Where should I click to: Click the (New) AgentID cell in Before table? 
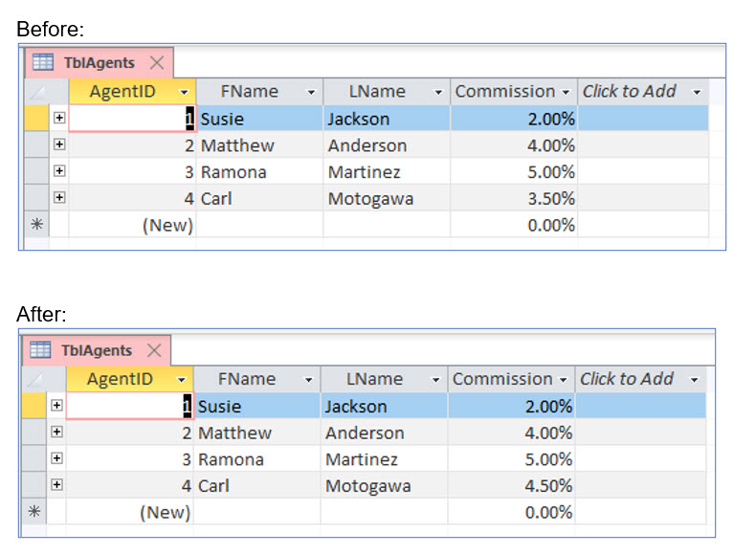pyautogui.click(x=132, y=225)
